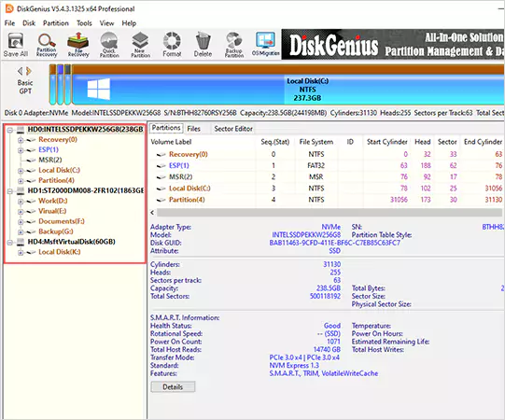Select Local Disk(K:) in the disk tree
The width and height of the screenshot is (505, 420).
coord(59,252)
